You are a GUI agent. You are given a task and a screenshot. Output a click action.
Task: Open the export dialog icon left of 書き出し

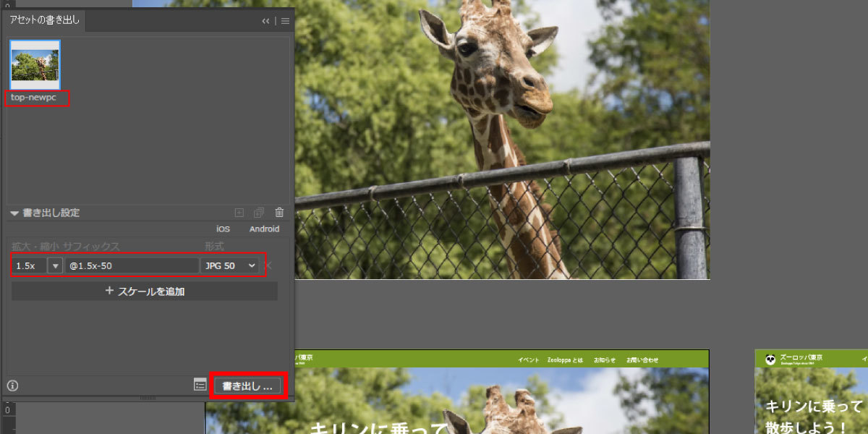point(200,385)
